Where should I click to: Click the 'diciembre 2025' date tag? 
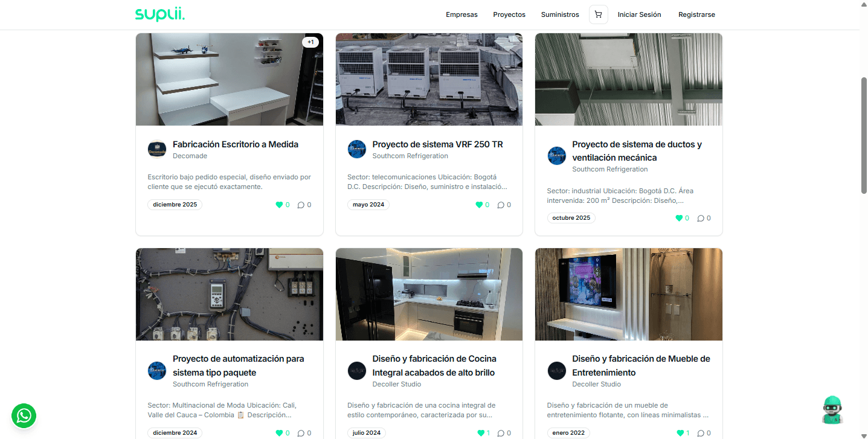175,205
